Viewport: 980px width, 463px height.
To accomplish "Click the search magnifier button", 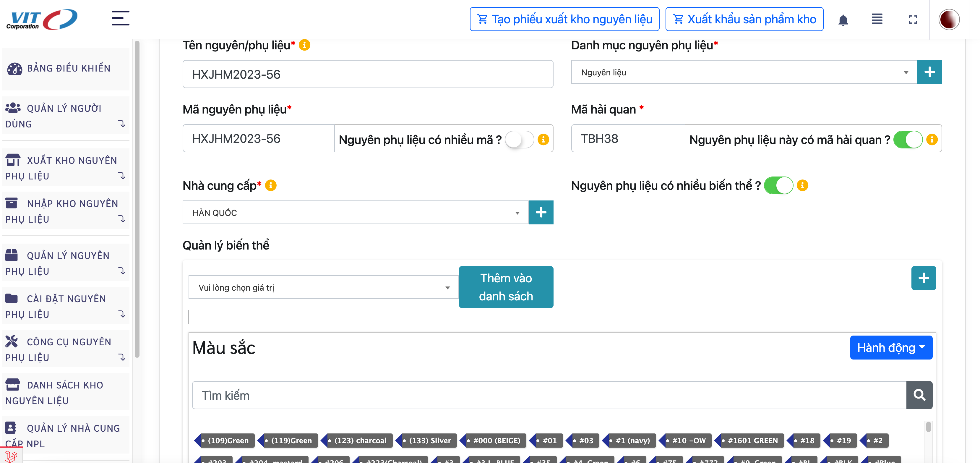I will point(919,395).
